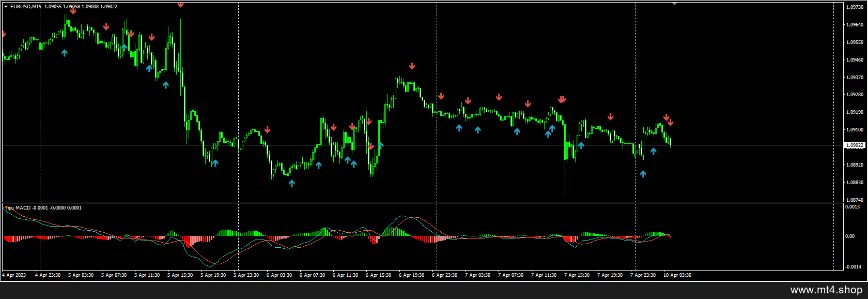Click price axis value 1.09460
This screenshot has height=299, width=868.
(855, 60)
